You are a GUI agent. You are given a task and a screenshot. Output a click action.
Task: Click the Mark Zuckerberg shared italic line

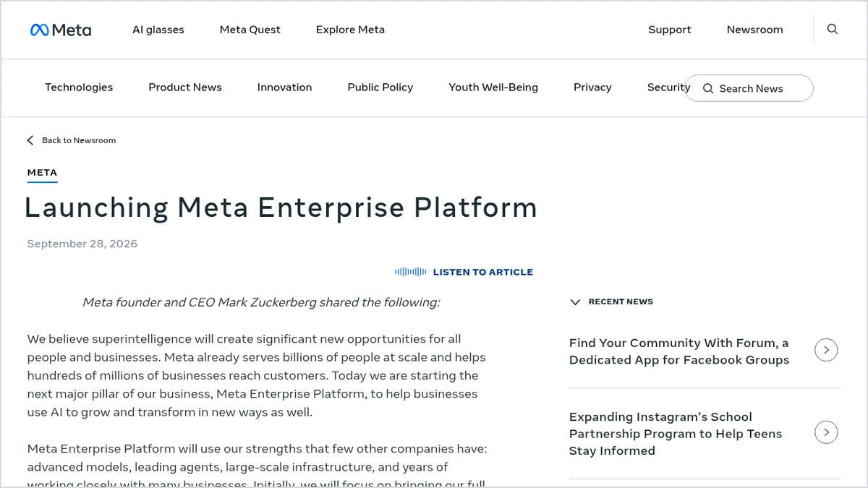(261, 302)
